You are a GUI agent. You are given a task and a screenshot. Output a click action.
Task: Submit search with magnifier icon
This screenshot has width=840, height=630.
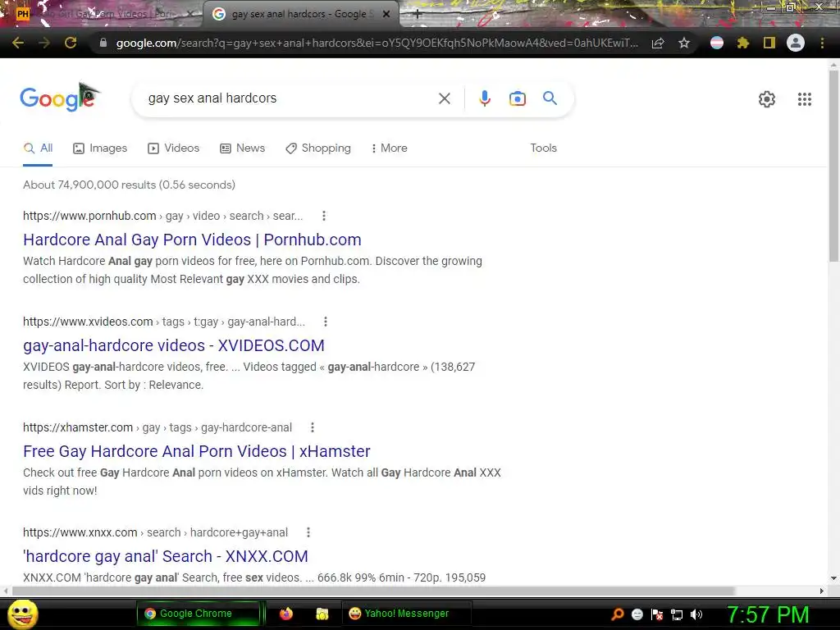(550, 98)
